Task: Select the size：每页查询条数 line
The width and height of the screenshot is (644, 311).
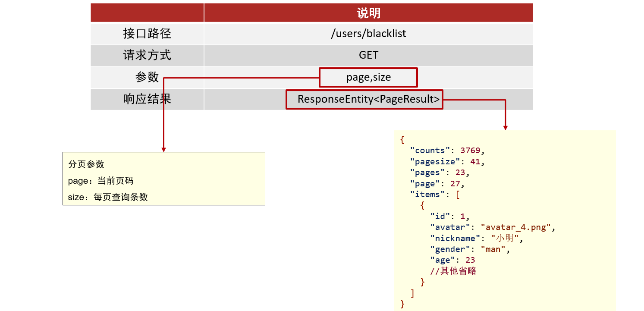Action: coord(108,197)
